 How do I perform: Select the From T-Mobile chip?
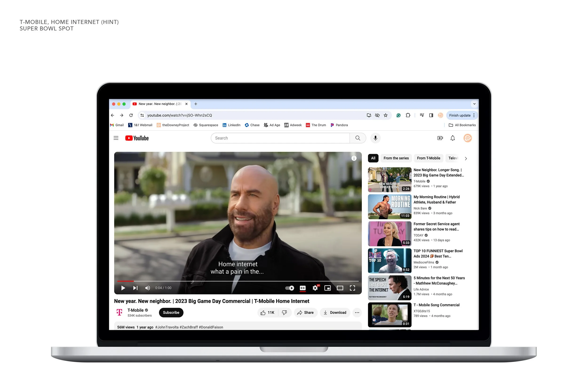(428, 158)
